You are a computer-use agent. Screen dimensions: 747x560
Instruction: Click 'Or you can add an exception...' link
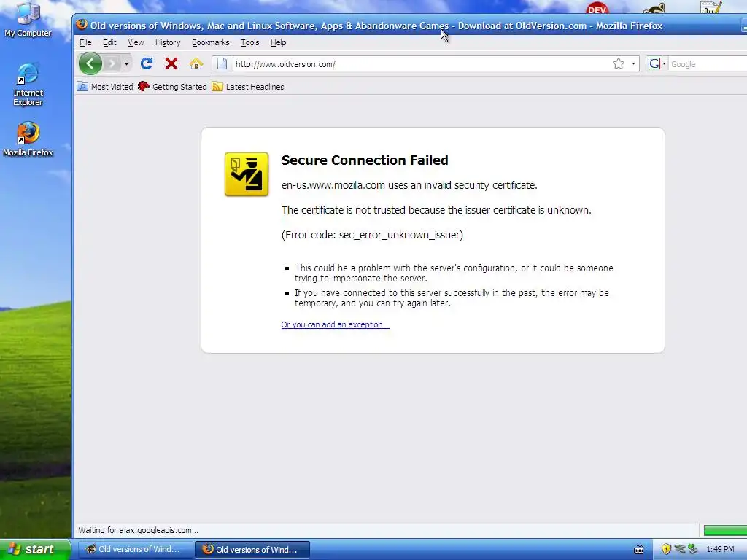(335, 324)
